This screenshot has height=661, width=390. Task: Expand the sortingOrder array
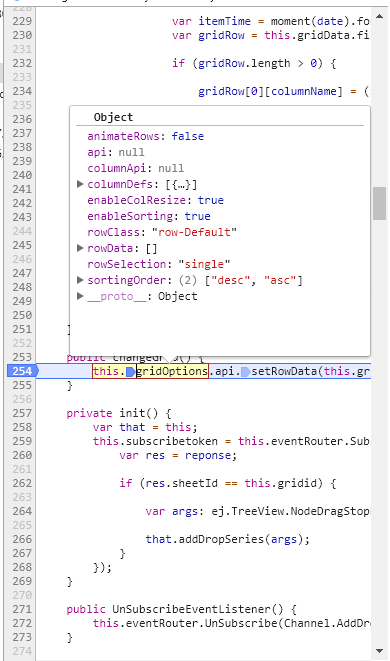tap(80, 280)
